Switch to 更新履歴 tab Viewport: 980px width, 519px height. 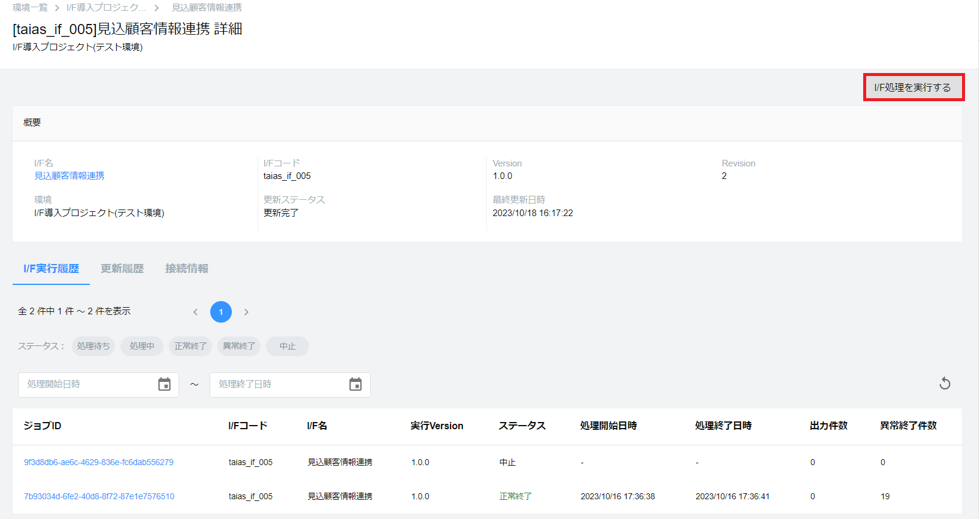pos(122,269)
